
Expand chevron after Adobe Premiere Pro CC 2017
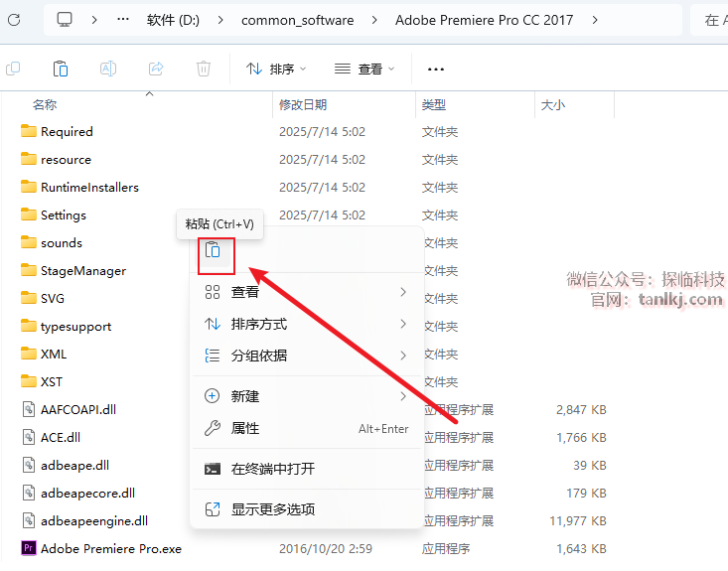point(595,20)
